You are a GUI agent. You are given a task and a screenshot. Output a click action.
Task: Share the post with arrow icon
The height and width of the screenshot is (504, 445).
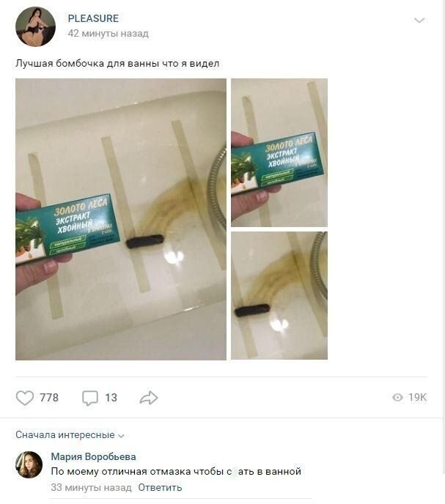pyautogui.click(x=149, y=398)
